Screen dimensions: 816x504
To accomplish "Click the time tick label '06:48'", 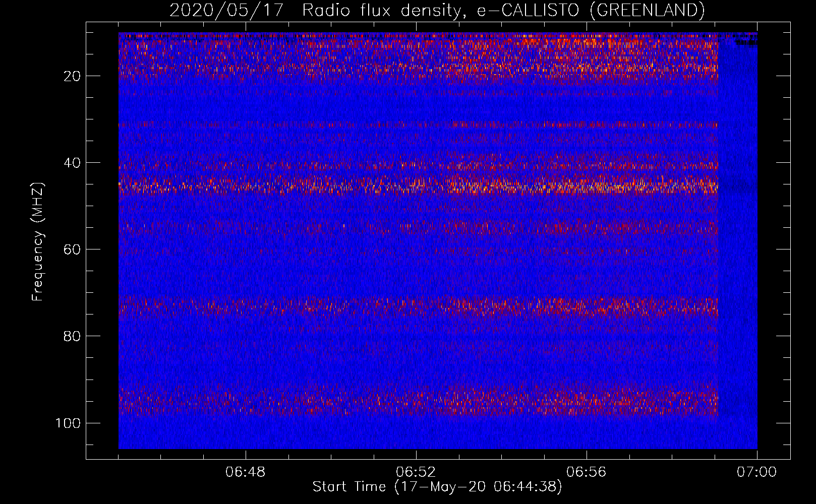I will click(x=246, y=472).
